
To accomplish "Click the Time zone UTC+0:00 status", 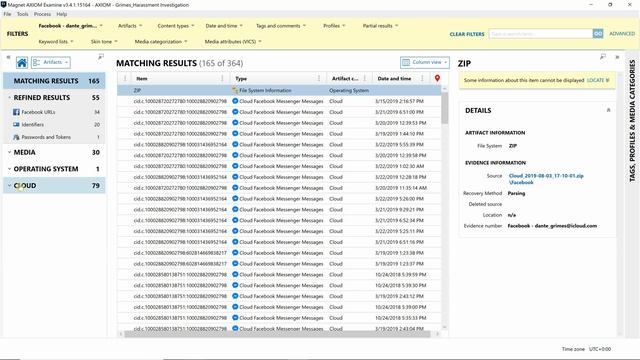I will point(586,349).
